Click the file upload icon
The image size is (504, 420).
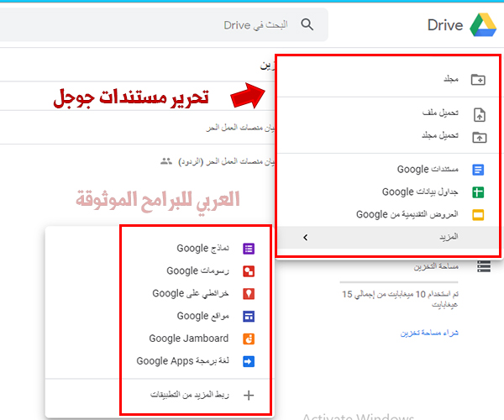pos(480,115)
